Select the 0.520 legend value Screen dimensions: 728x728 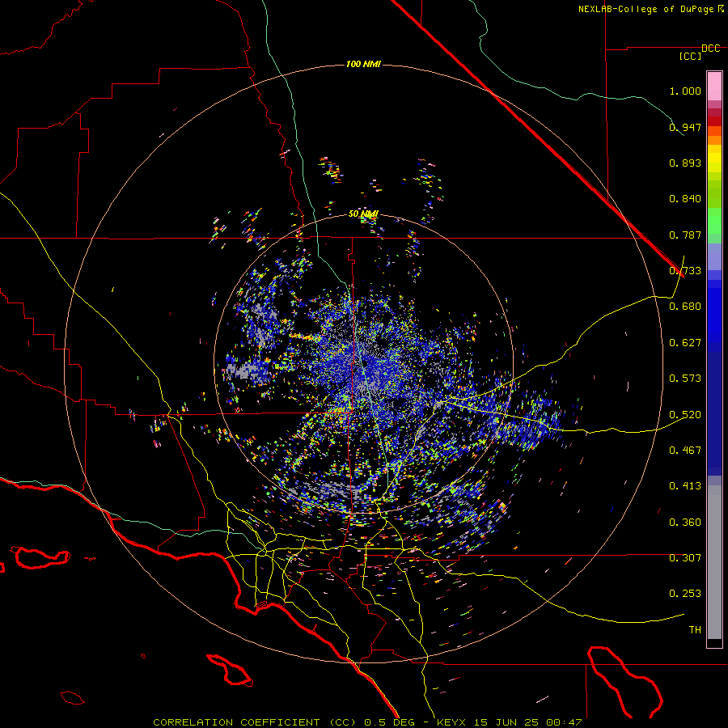coord(685,415)
